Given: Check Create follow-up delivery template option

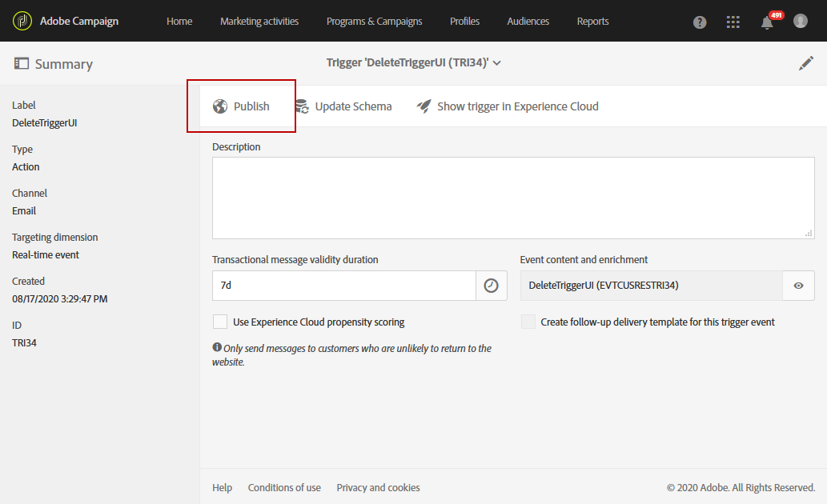Looking at the screenshot, I should point(528,322).
